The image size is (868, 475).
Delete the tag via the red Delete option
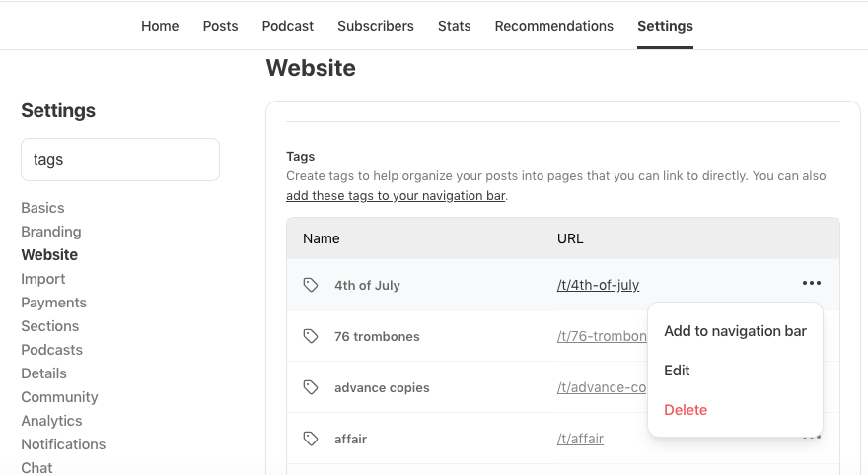(686, 410)
